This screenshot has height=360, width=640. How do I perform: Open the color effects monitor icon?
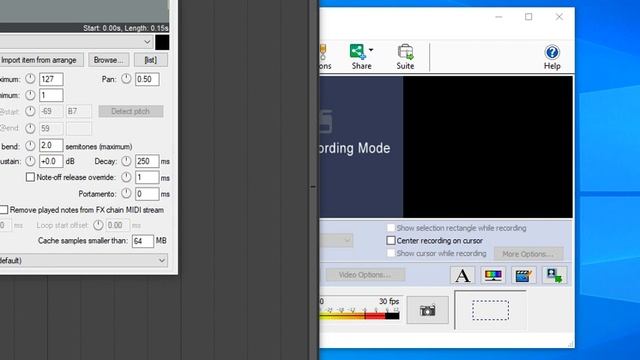(x=493, y=275)
